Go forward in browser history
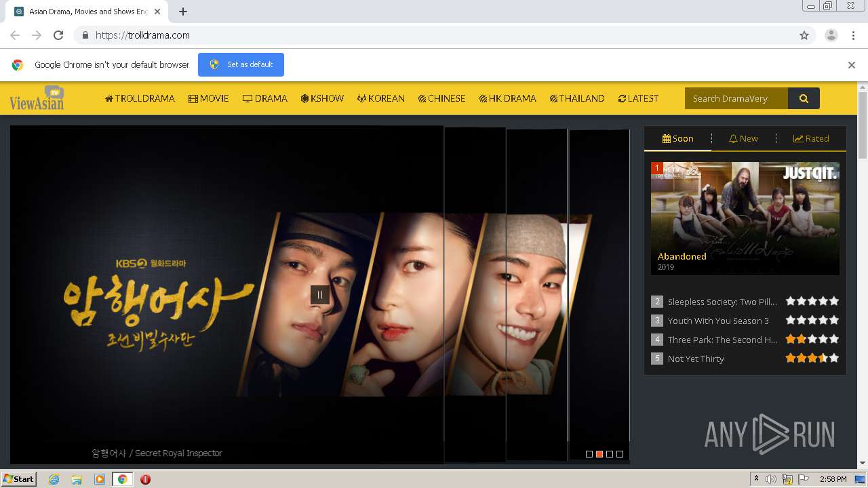Screen dimensions: 868x488 pos(37,35)
